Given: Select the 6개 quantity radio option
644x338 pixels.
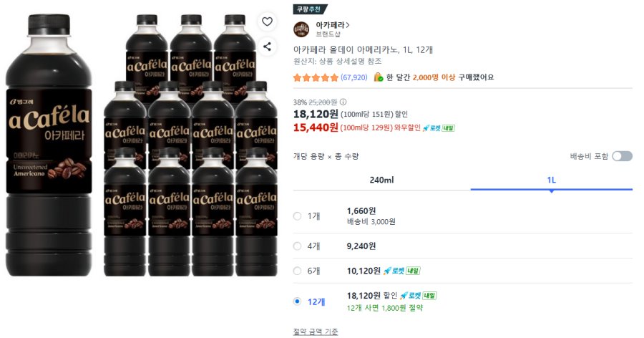Looking at the screenshot, I should click(x=298, y=271).
